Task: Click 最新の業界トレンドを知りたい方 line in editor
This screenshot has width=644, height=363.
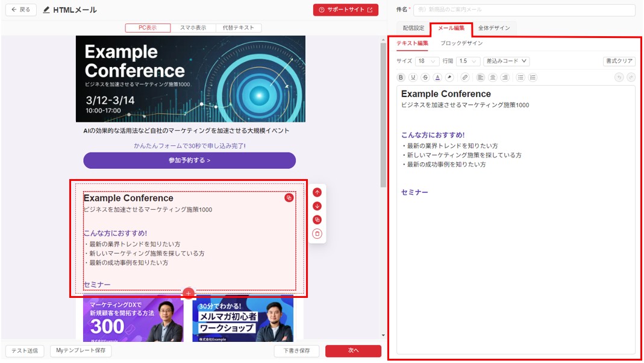Action: point(450,146)
